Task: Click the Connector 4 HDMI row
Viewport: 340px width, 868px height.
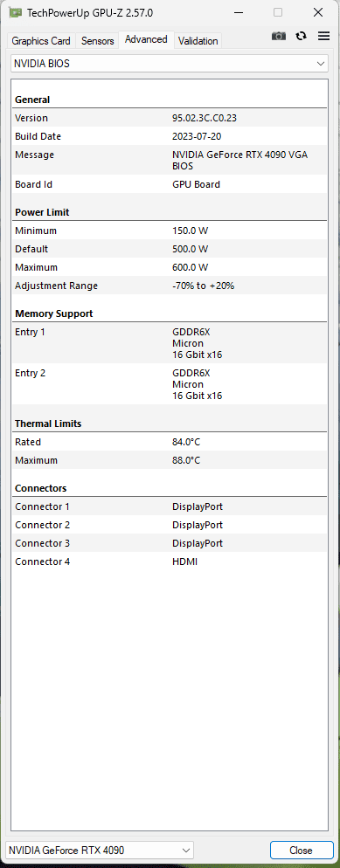Action: coord(170,561)
